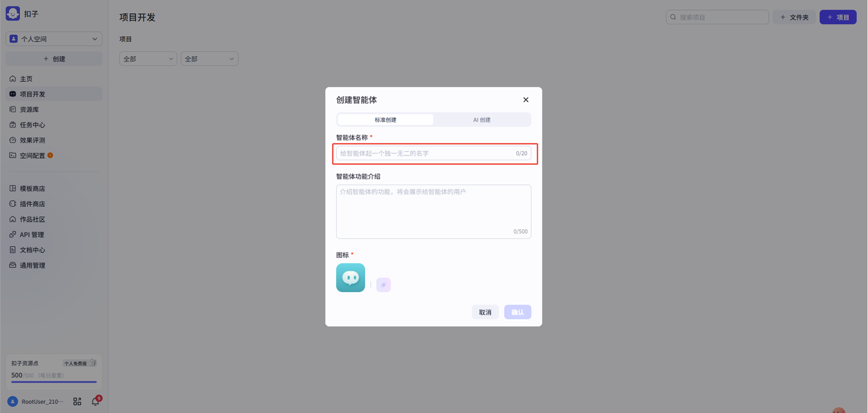Close the 创建智能体 dialog
Image resolution: width=868 pixels, height=413 pixels.
[x=526, y=100]
